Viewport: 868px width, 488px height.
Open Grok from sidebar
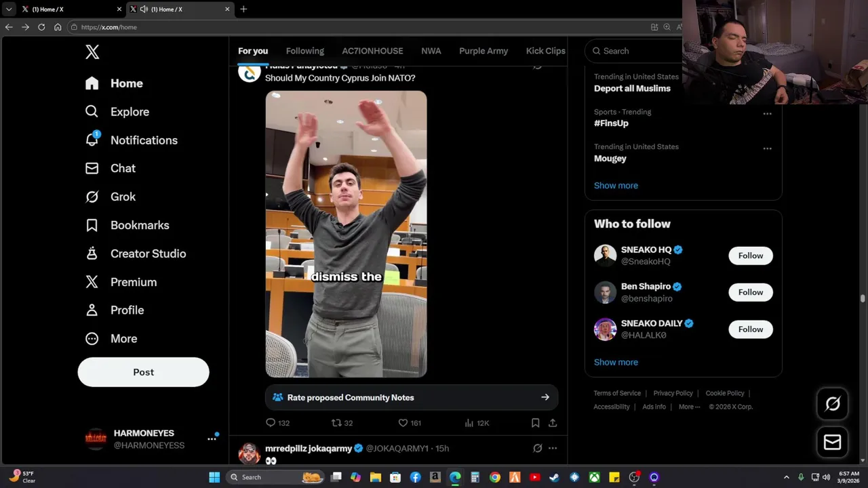110,197
